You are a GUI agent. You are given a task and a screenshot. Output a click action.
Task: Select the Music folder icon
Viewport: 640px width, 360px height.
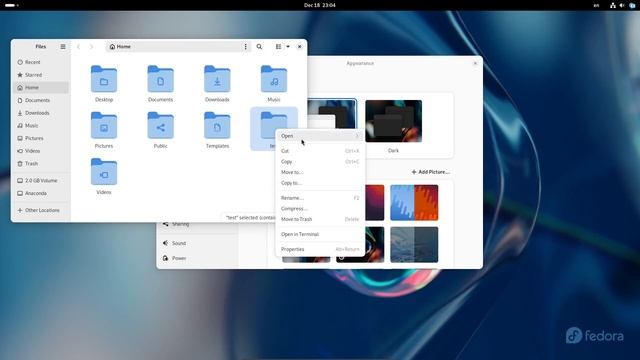tap(274, 79)
